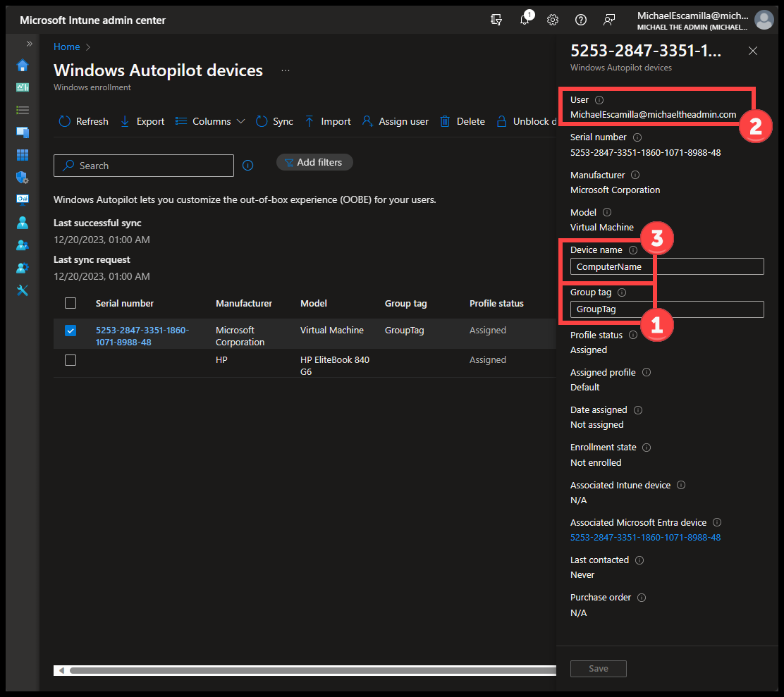Open the Home breadcrumb link
Image resolution: width=784 pixels, height=697 pixels.
(66, 47)
